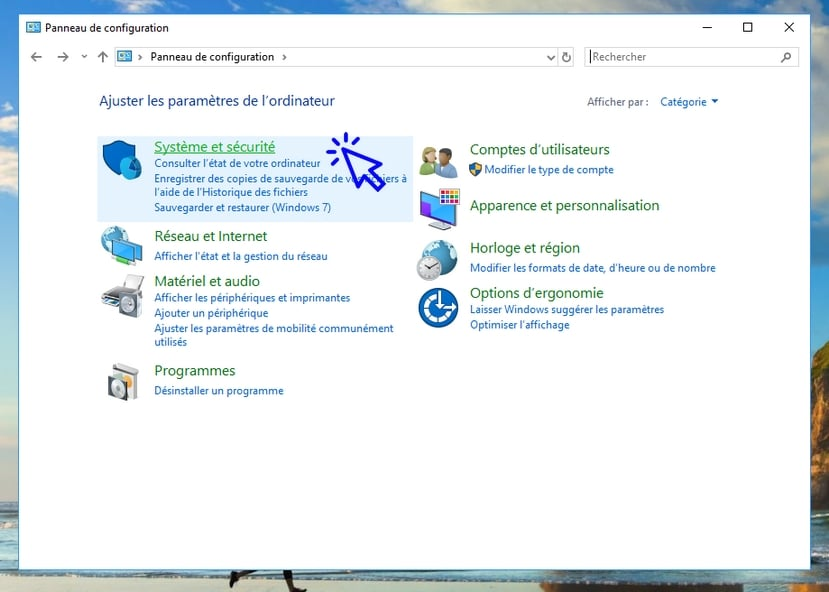
Task: Open the Matériel et audio printer icon
Action: coord(123,295)
